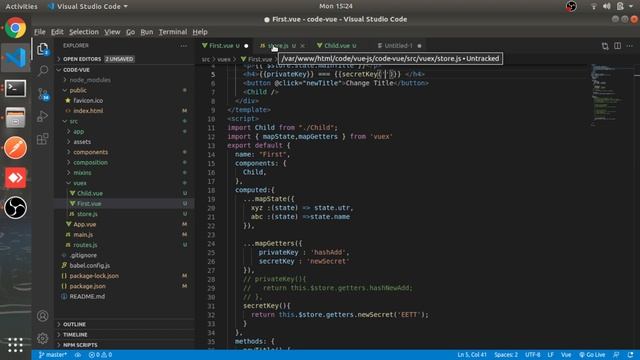Expand the mixins folder
The image size is (640, 360).
pyautogui.click(x=82, y=173)
